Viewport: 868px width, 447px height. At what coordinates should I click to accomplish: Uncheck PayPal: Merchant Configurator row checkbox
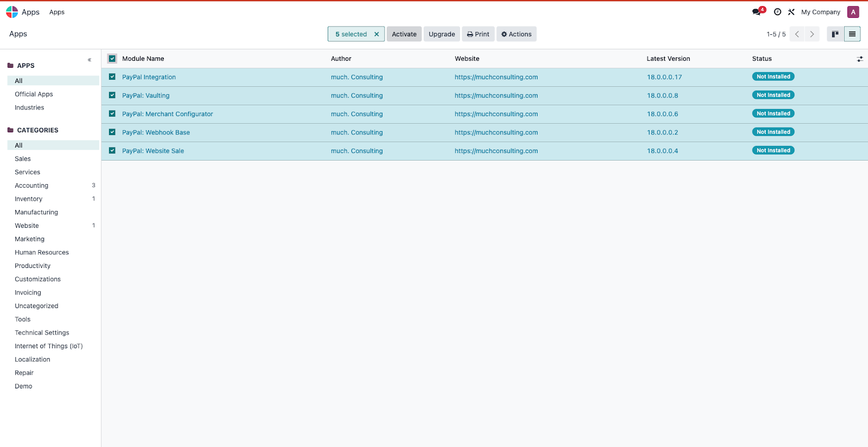tap(112, 114)
